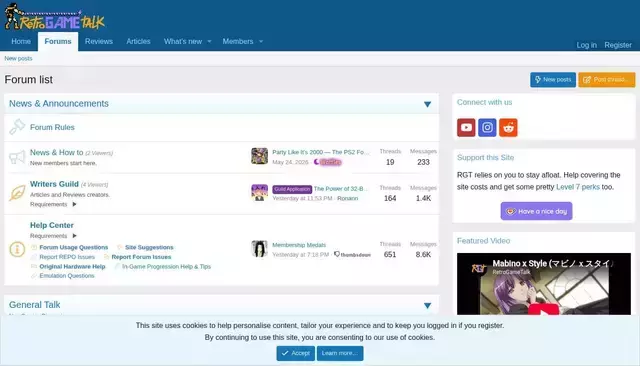Open Forum Usage Questions subforum

click(x=73, y=247)
